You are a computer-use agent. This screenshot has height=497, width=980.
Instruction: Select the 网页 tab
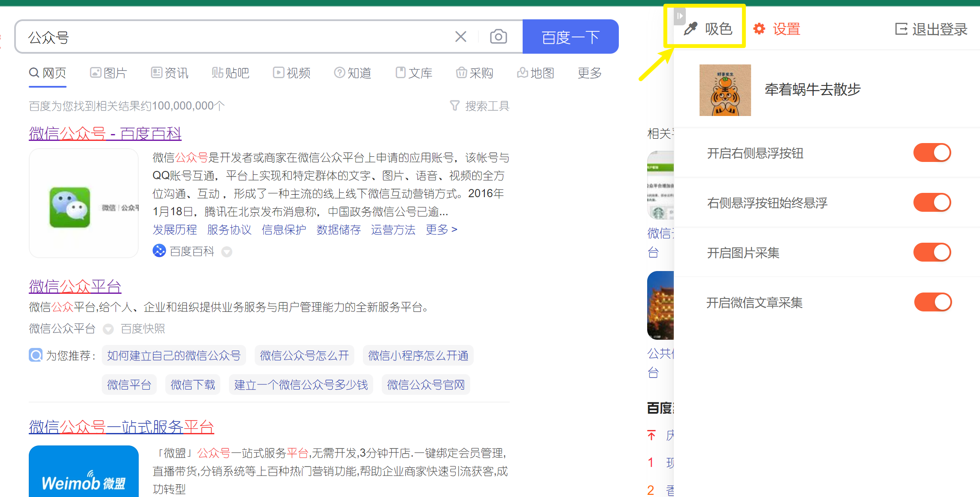click(47, 73)
